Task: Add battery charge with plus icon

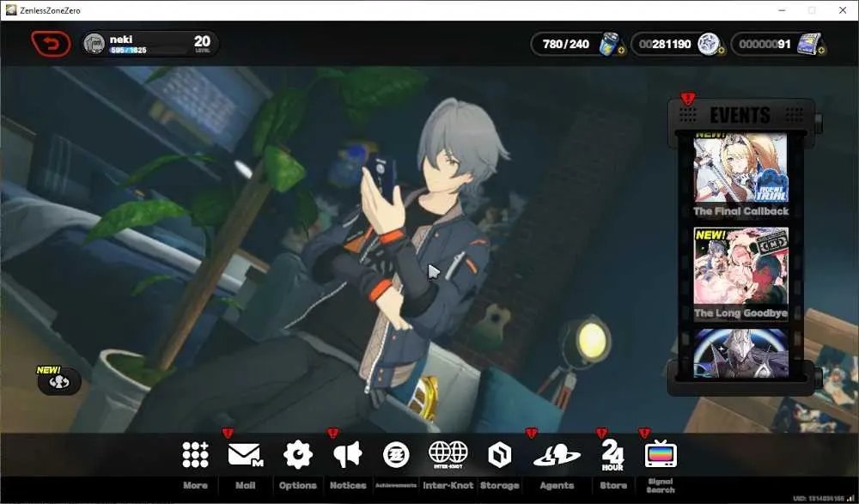Action: pos(621,51)
